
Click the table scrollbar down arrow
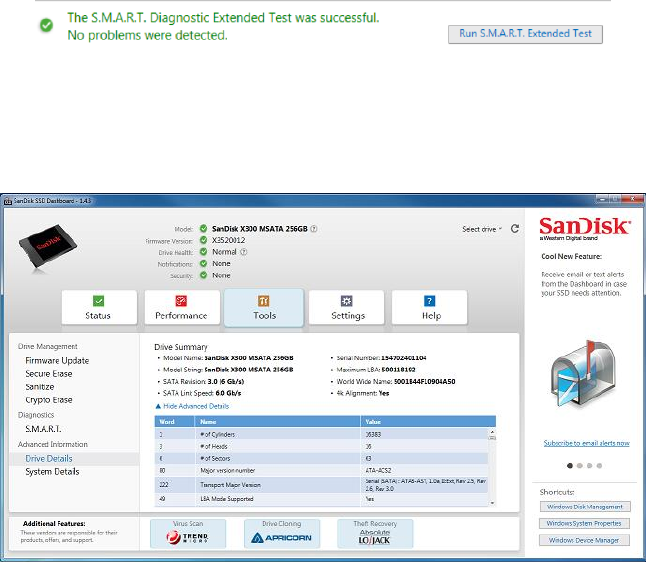click(492, 503)
